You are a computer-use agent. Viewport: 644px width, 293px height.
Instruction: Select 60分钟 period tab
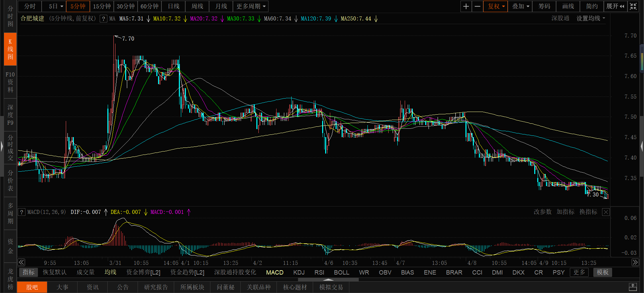[149, 6]
